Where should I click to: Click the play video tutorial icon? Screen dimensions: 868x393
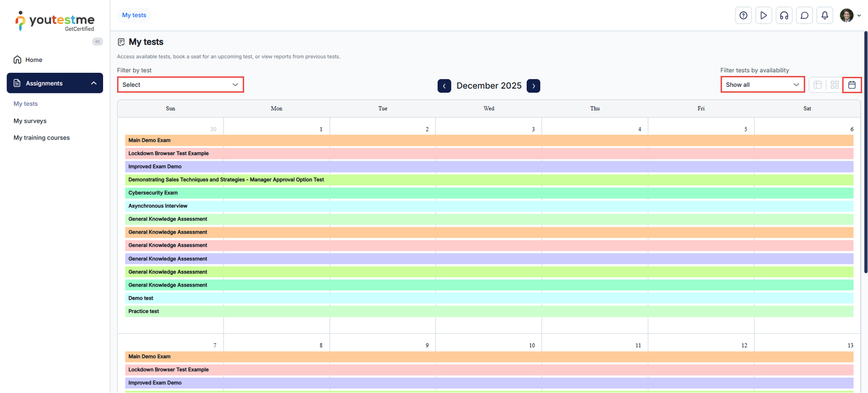(763, 16)
